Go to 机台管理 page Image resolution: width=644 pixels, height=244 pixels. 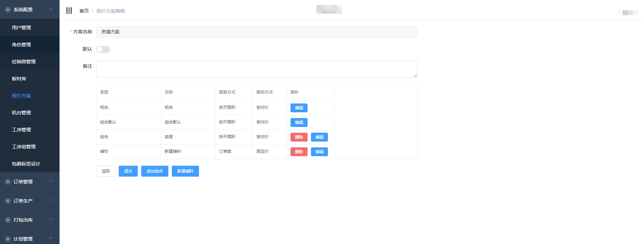point(21,113)
